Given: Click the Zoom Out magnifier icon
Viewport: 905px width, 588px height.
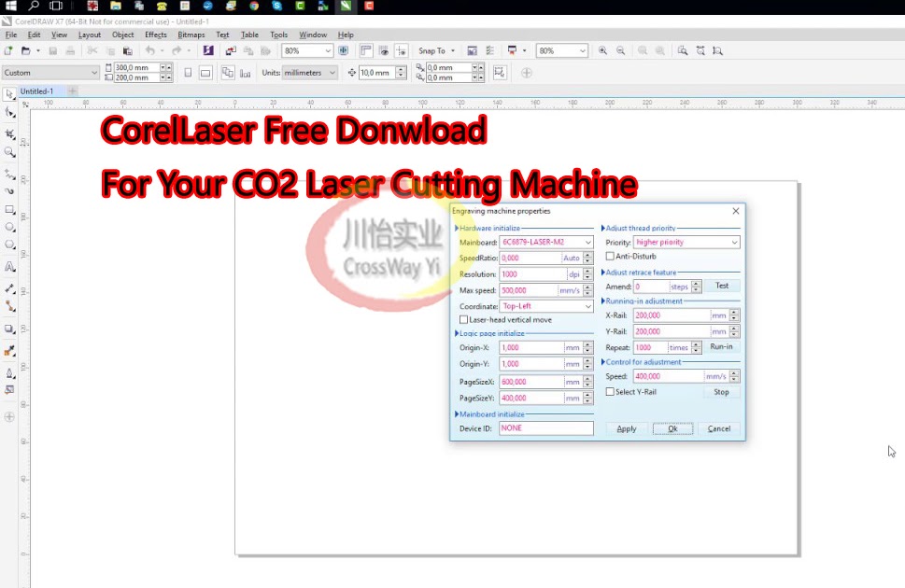Looking at the screenshot, I should pyautogui.click(x=620, y=50).
